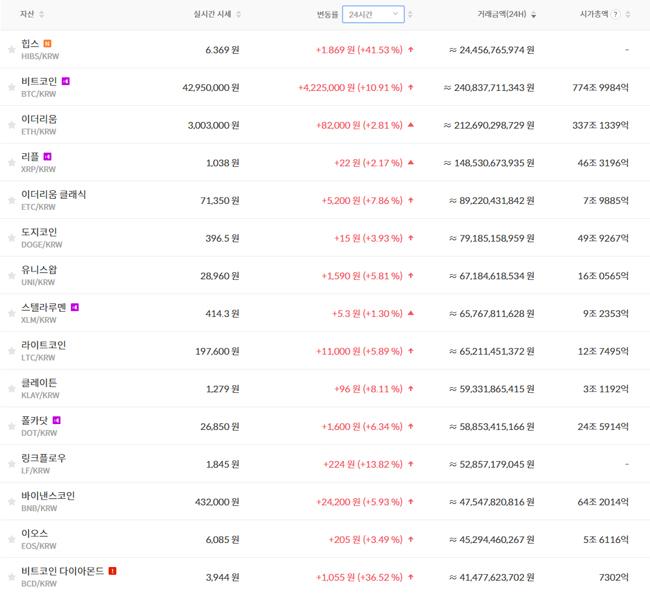Viewport: 650px width, 593px height.
Task: Toggle favorite star for 비트코인 BTC/KRW
Action: tap(12, 87)
